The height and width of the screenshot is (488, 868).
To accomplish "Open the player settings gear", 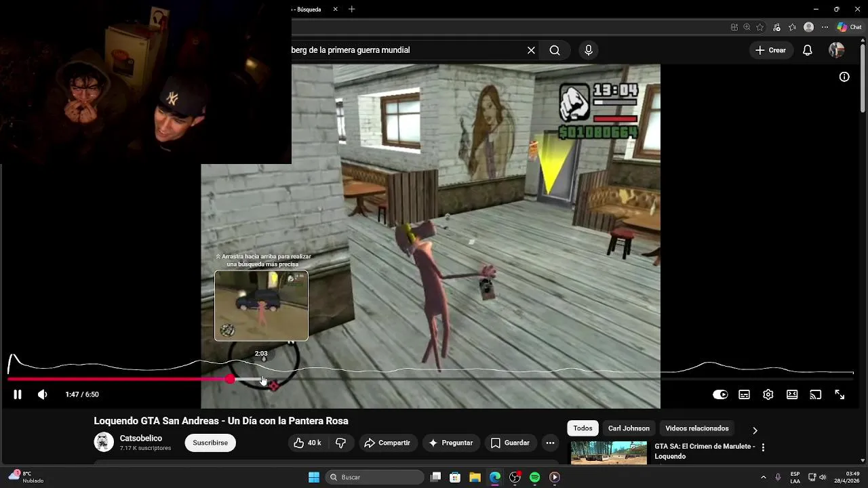I will click(x=768, y=394).
